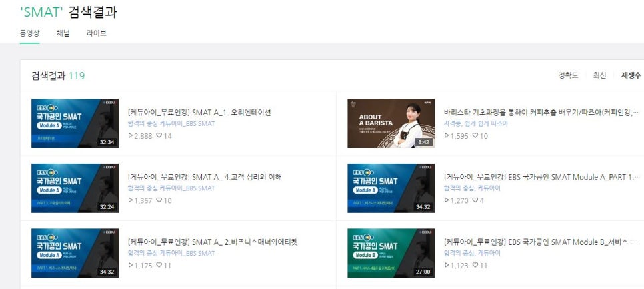
Task: Visit the channel of the SMAT A_ 2.비즈니스매너와에티켓 video
Action: click(x=171, y=253)
